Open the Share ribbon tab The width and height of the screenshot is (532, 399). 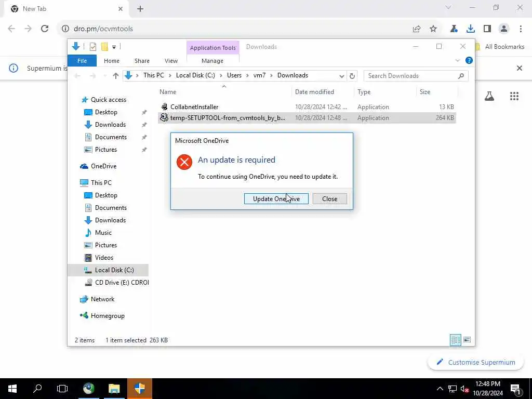click(x=142, y=61)
